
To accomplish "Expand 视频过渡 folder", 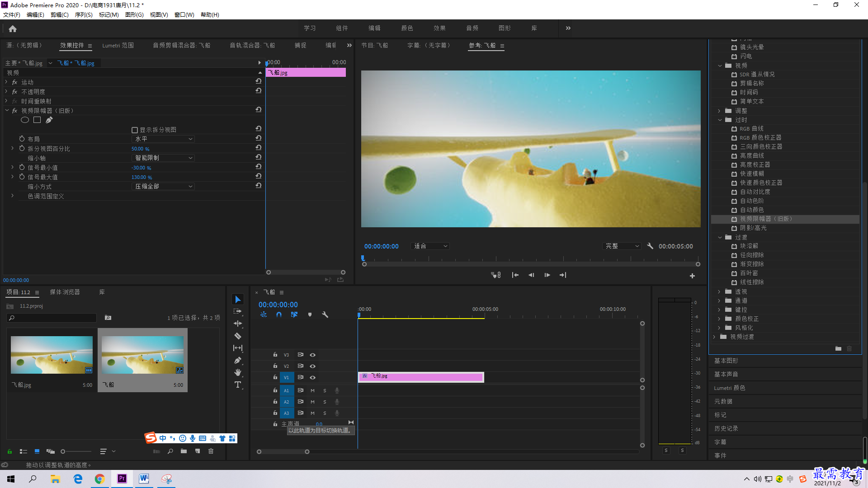I will point(714,337).
